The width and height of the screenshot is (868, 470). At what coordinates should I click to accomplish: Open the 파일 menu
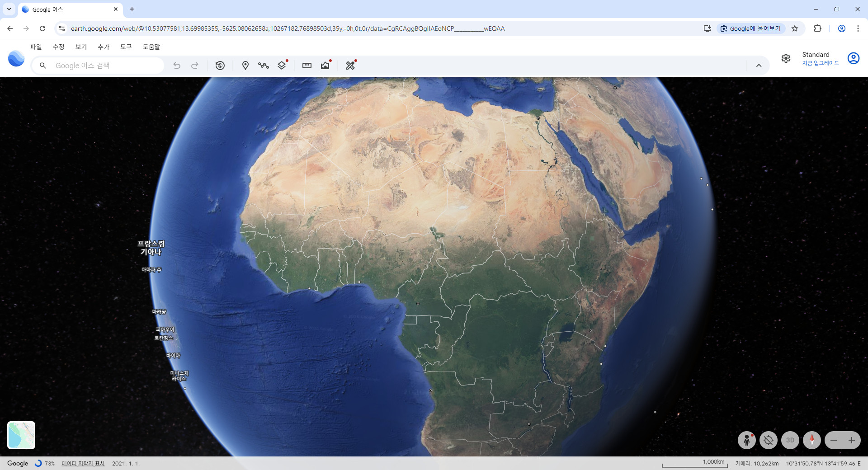pyautogui.click(x=36, y=47)
